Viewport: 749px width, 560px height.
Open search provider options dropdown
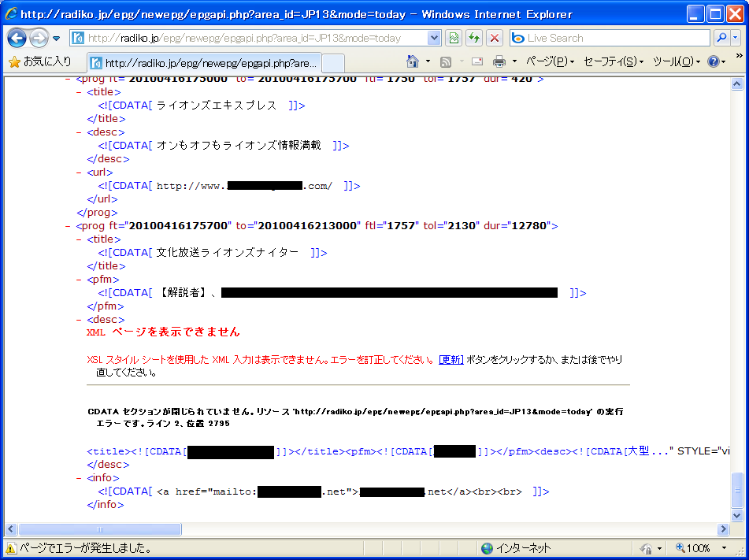pos(736,38)
